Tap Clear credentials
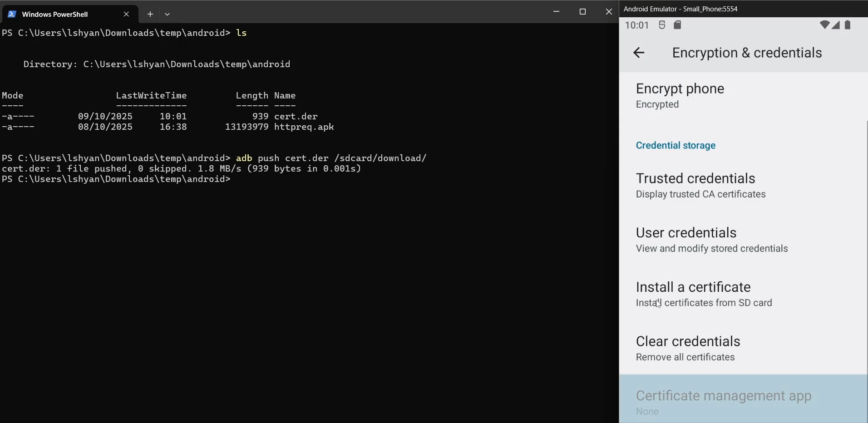Viewport: 868px width, 423px height. (x=688, y=348)
